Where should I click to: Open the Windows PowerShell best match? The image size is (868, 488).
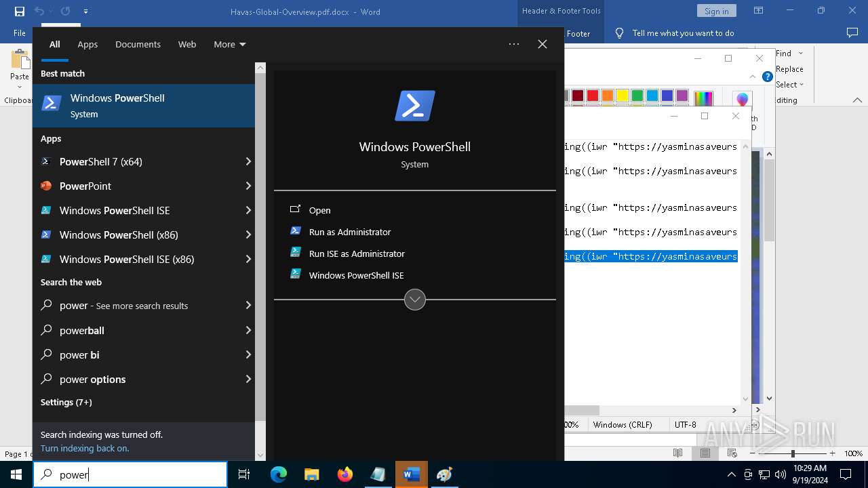point(144,106)
